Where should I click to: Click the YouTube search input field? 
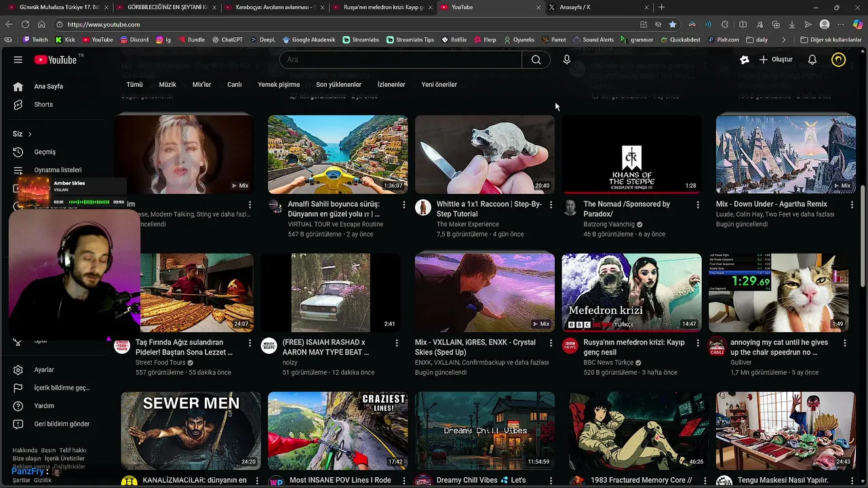tap(400, 60)
